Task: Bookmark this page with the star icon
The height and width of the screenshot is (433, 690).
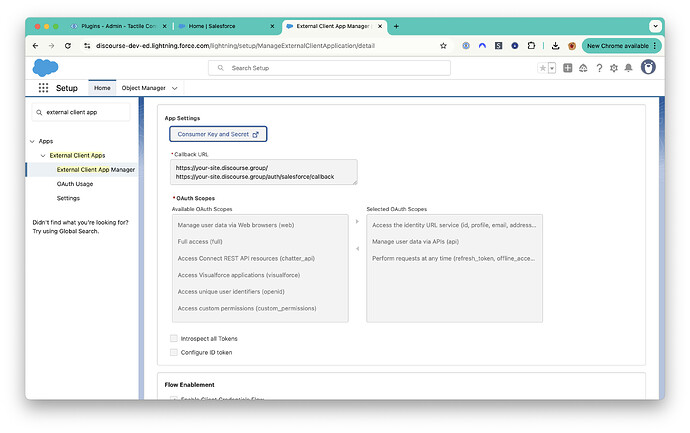Action: (x=443, y=46)
